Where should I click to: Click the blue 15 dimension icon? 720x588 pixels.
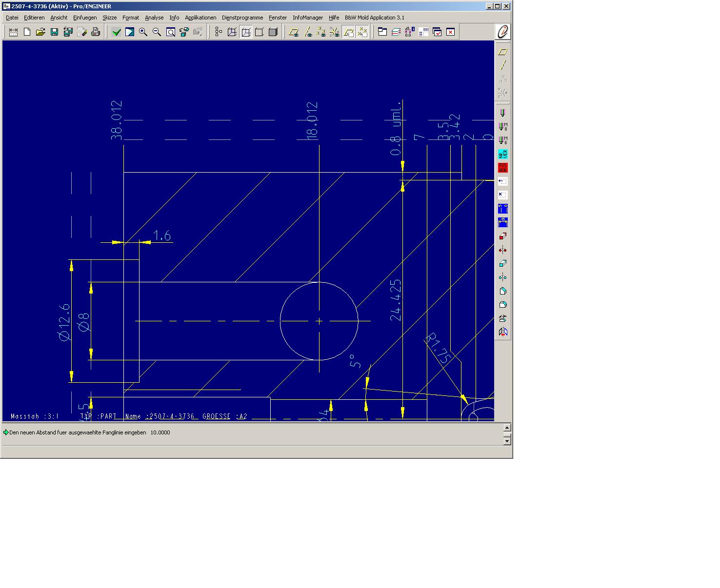(x=503, y=222)
